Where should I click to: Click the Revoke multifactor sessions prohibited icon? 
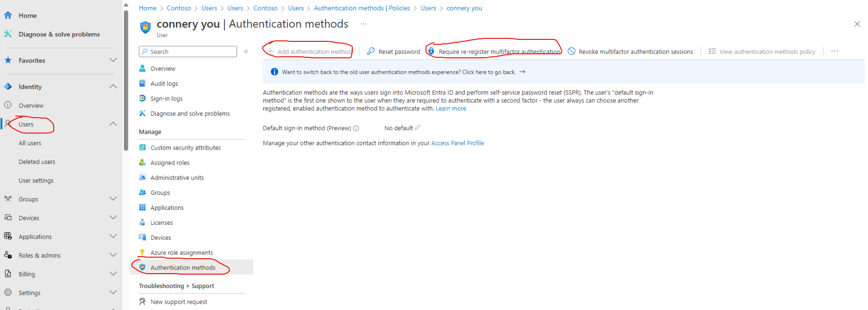(x=571, y=51)
